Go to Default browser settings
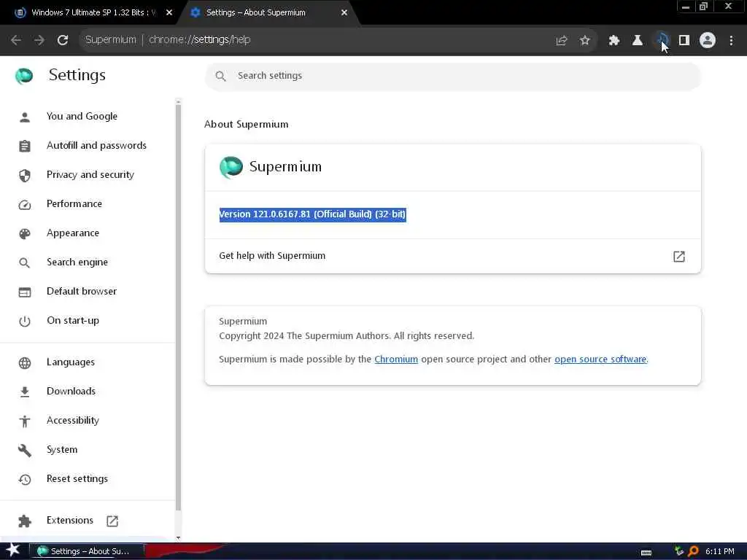747x560 pixels. click(82, 291)
